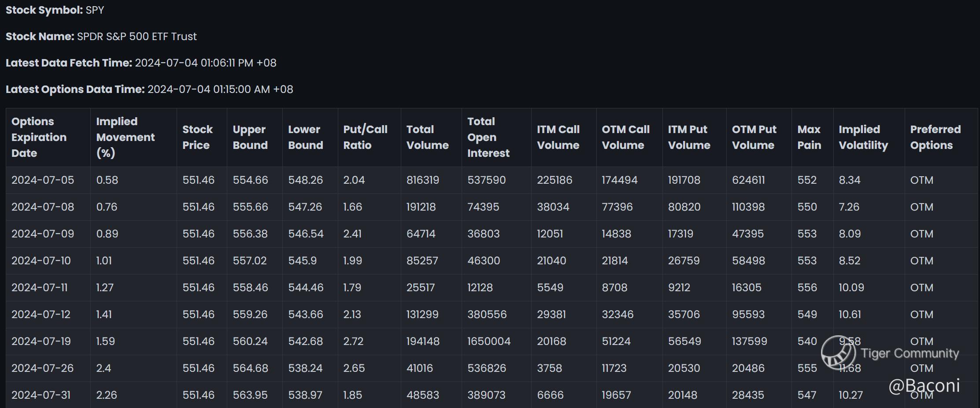Click the put/call ratio value 2.72
The height and width of the screenshot is (408, 980).
(353, 341)
